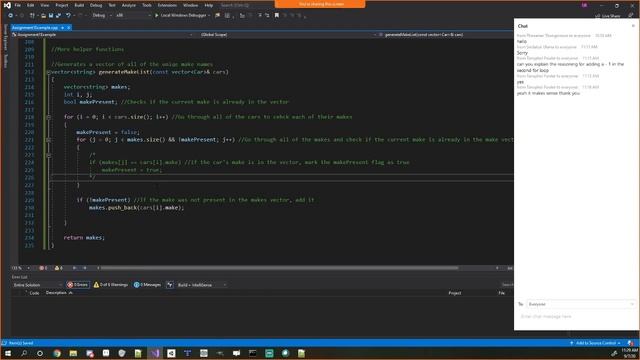The width and height of the screenshot is (640, 360).
Task: Toggle the 0 Errors filter
Action: click(78, 285)
